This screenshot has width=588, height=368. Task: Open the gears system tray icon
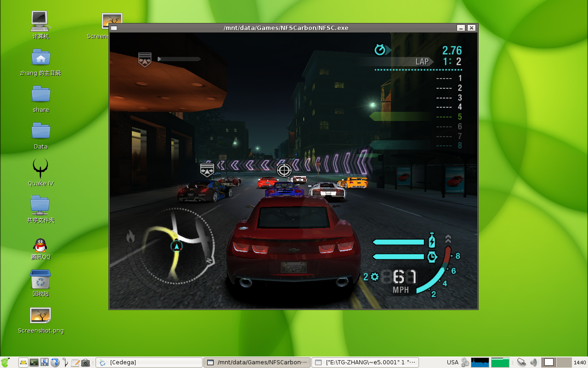(465, 362)
